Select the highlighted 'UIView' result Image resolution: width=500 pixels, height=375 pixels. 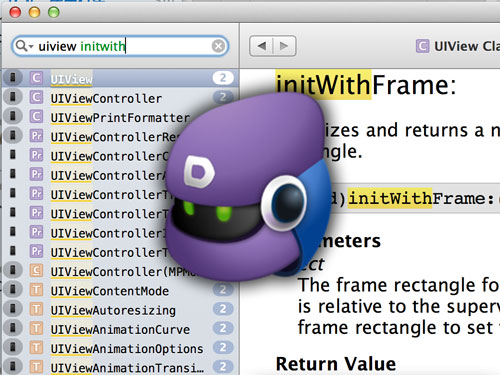pyautogui.click(x=120, y=78)
